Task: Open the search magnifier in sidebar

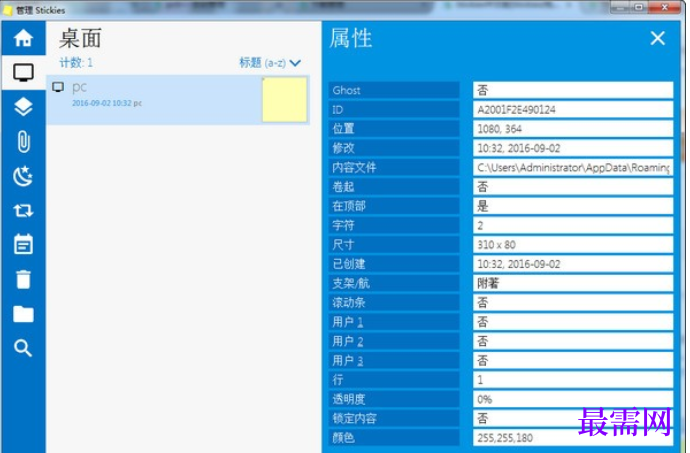Action: pos(23,348)
